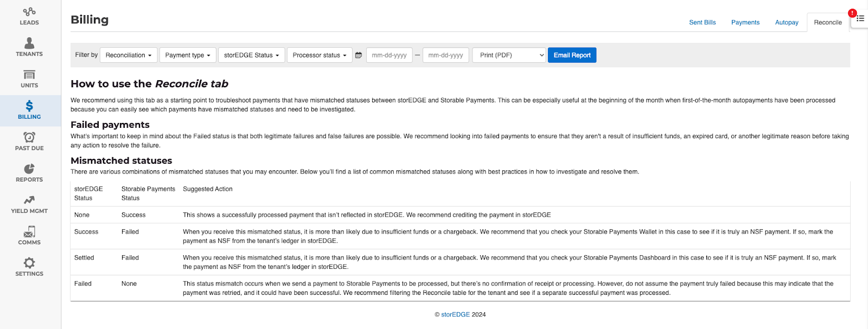Image resolution: width=868 pixels, height=329 pixels.
Task: Open the Leads section icon
Action: pyautogui.click(x=29, y=11)
